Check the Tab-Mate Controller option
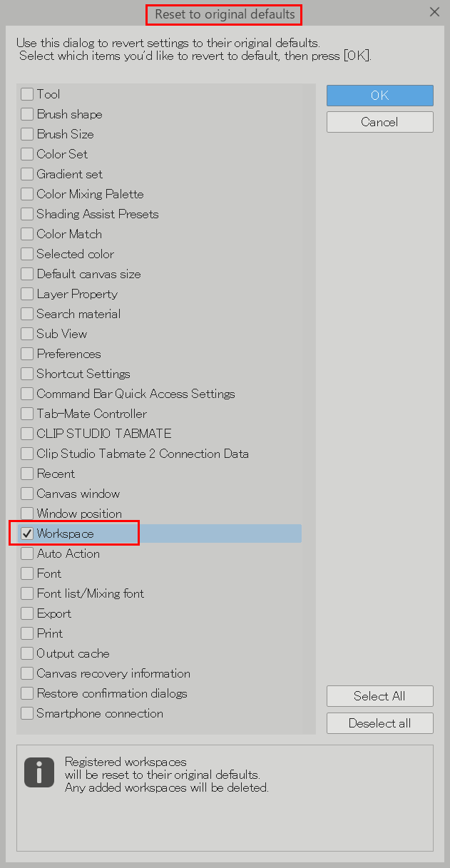Image resolution: width=450 pixels, height=868 pixels. point(26,414)
